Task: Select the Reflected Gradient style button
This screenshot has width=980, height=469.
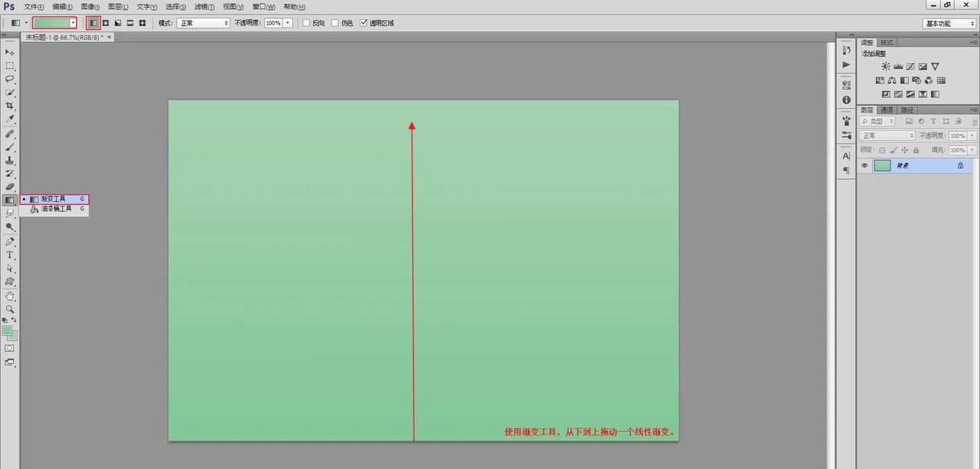Action: coord(130,23)
